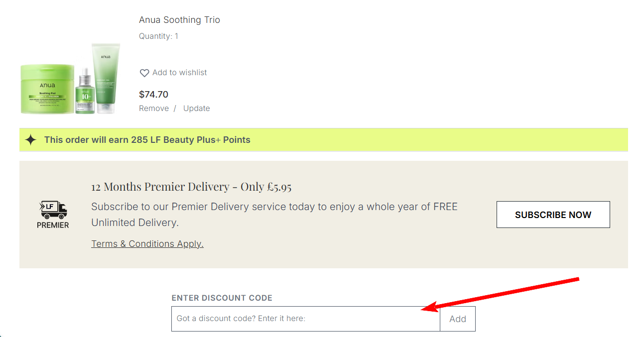This screenshot has width=644, height=337.
Task: Click the ENTER DISCOUNT CODE heading
Action: 222,298
